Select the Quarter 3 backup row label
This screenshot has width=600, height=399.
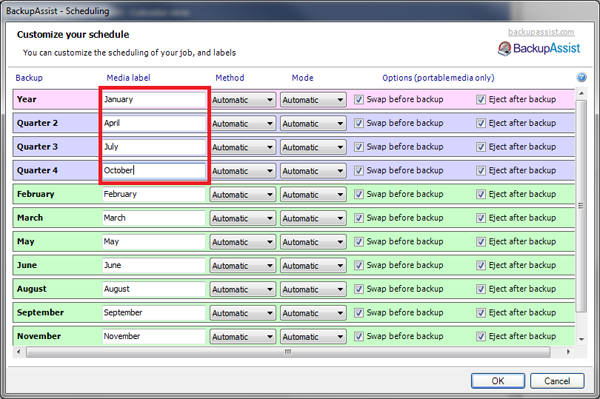37,147
